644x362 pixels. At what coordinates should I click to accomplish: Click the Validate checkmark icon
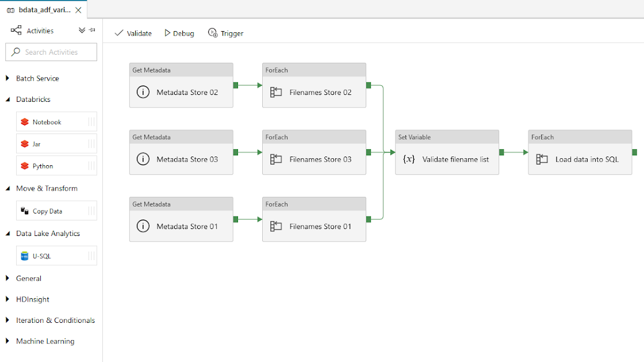tap(119, 33)
